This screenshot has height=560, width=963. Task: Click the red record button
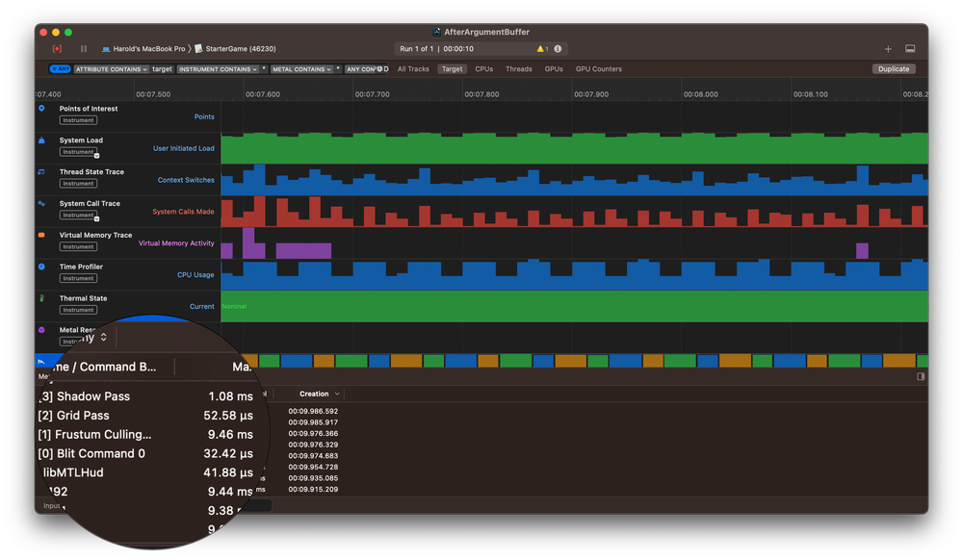[x=57, y=48]
